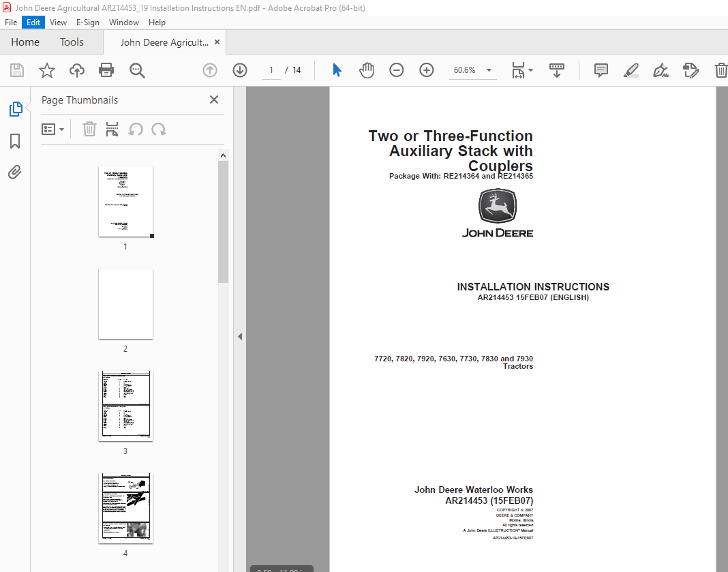Open the E-Sign menu
The image size is (728, 572).
tap(88, 22)
